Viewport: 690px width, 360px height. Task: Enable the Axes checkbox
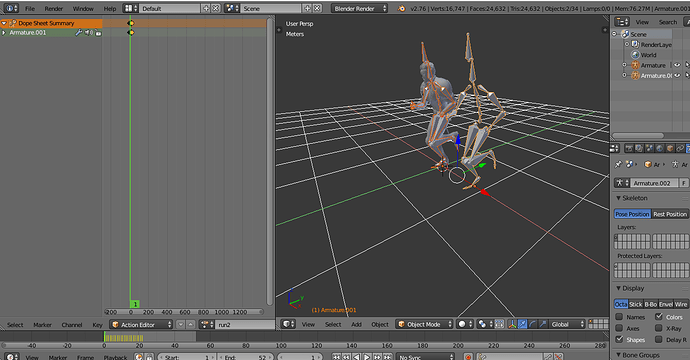(619, 328)
